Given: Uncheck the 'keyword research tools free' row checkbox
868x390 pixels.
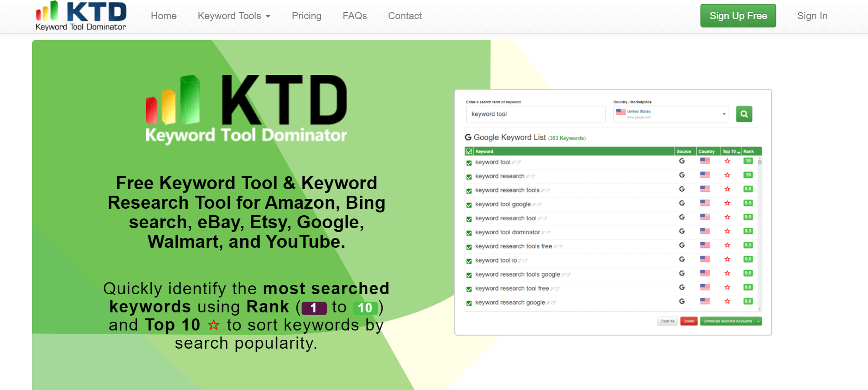Looking at the screenshot, I should point(469,247).
